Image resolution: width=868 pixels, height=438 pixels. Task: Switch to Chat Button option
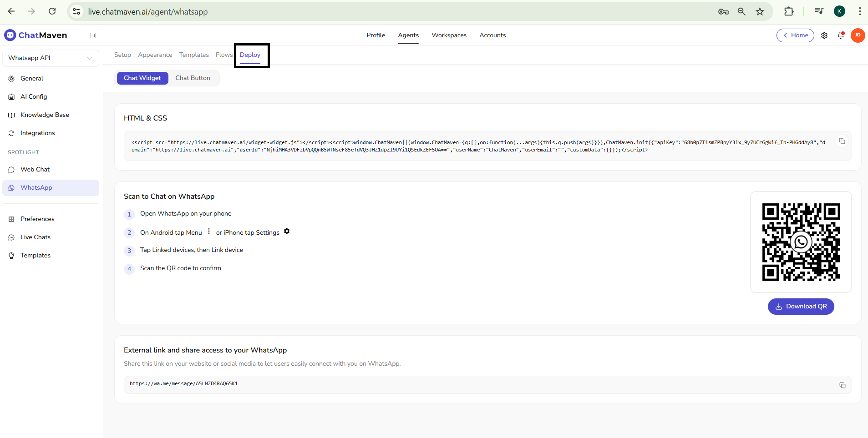[x=193, y=78]
